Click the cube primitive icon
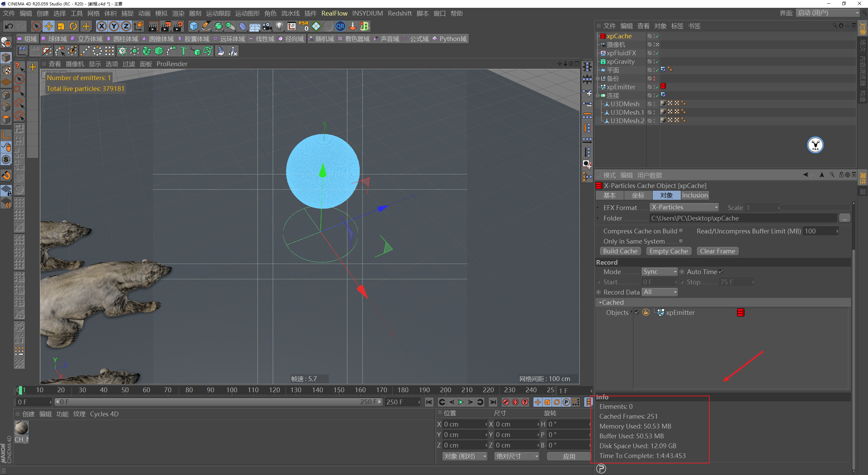This screenshot has width=868, height=475. click(x=194, y=26)
